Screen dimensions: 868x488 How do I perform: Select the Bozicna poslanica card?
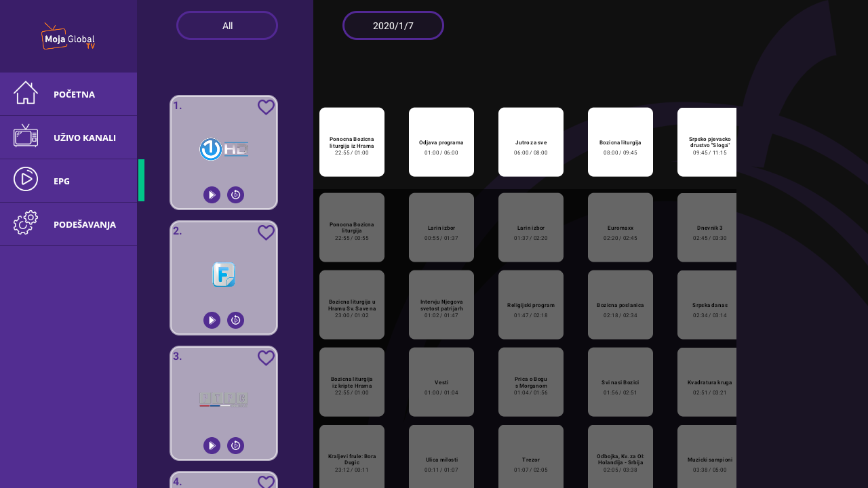tap(620, 305)
